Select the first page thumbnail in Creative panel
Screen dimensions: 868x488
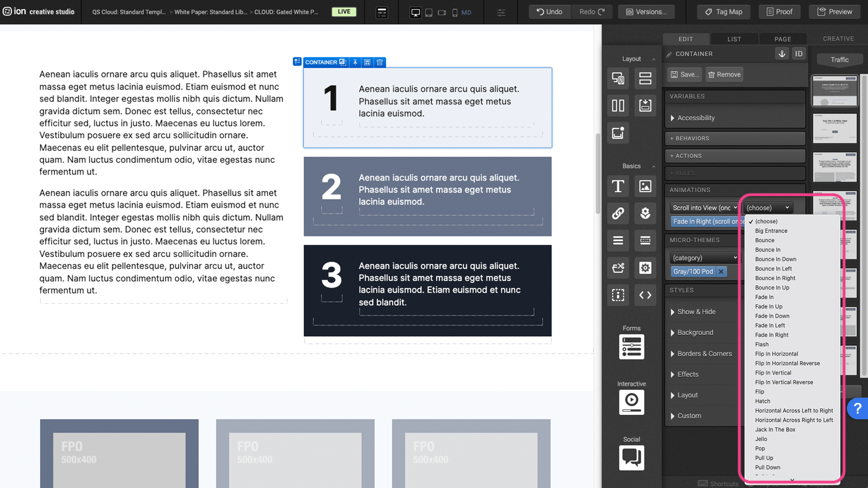click(834, 91)
